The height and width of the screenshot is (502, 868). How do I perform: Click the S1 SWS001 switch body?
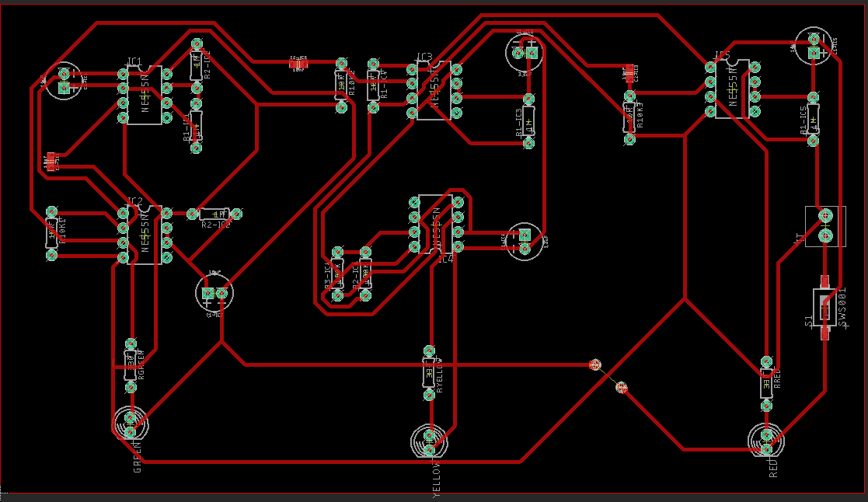(x=825, y=308)
